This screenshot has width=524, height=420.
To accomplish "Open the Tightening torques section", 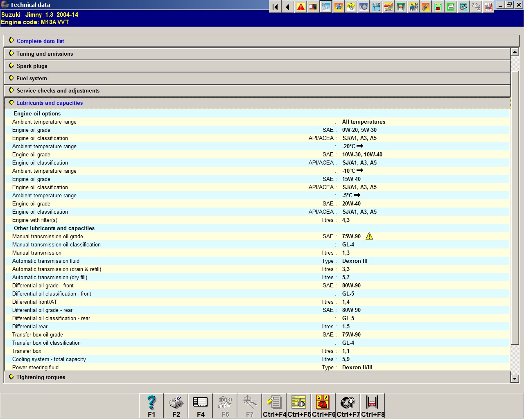I will point(41,377).
